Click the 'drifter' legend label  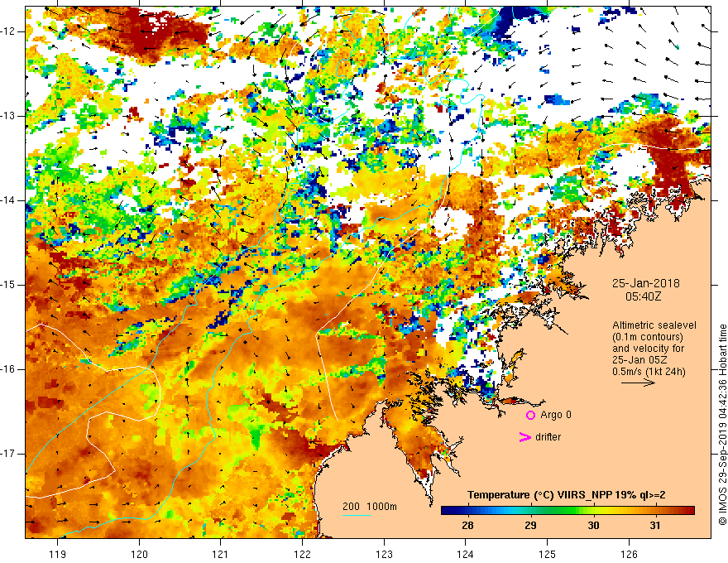coord(548,437)
